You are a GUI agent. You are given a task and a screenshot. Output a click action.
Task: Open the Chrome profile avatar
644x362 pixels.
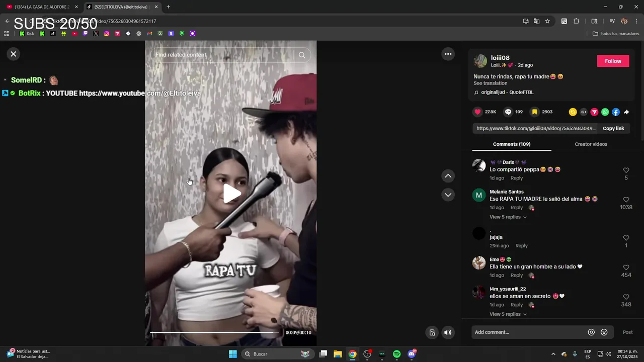click(x=624, y=21)
